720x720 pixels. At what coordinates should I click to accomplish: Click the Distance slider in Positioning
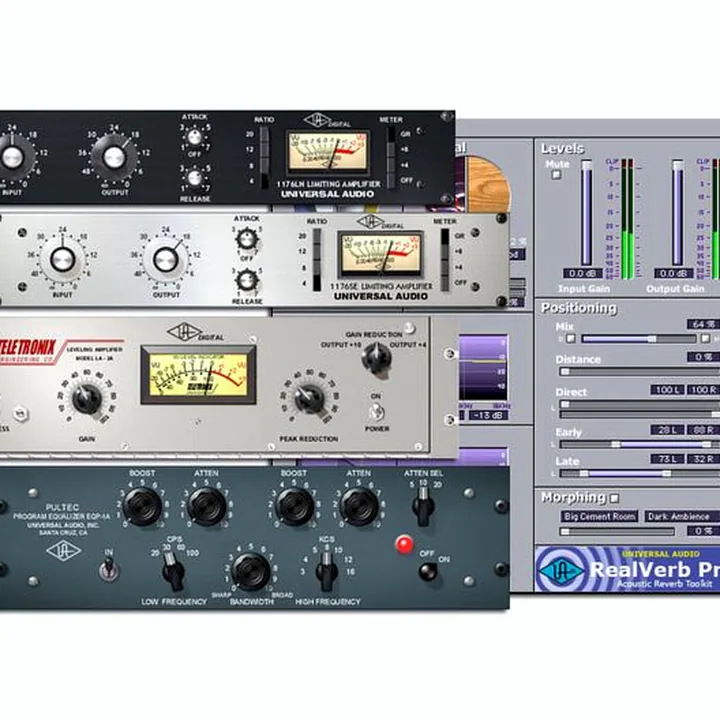coord(640,371)
